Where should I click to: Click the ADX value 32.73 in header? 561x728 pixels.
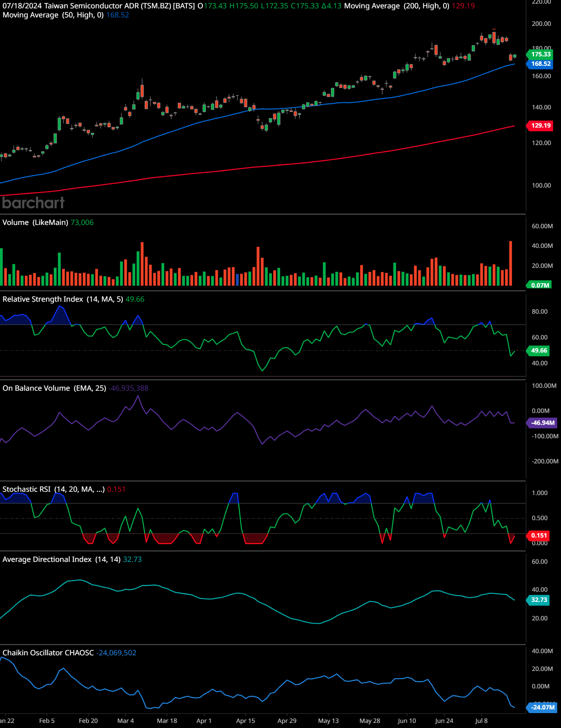(x=132, y=559)
